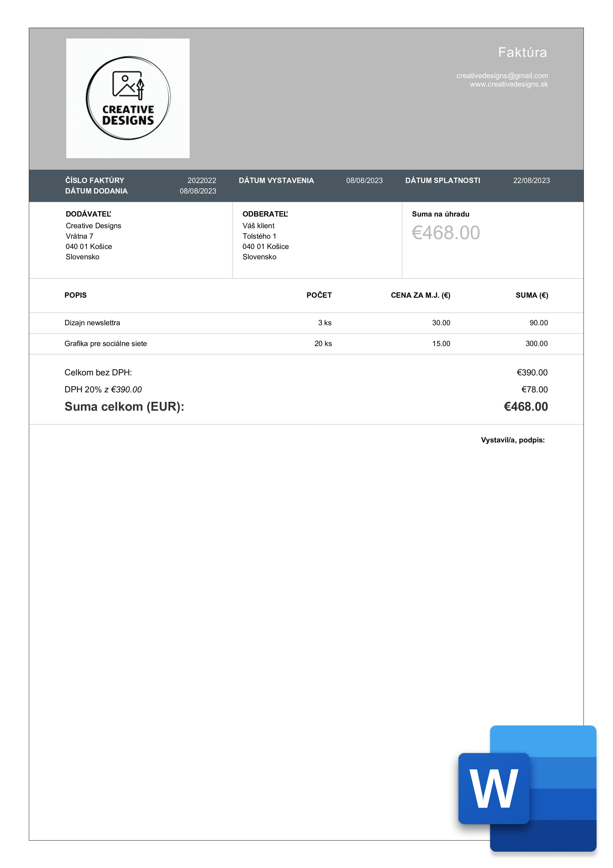
Task: Click the 'CENA ZA M.J. (€)' column header
Action: pos(421,295)
